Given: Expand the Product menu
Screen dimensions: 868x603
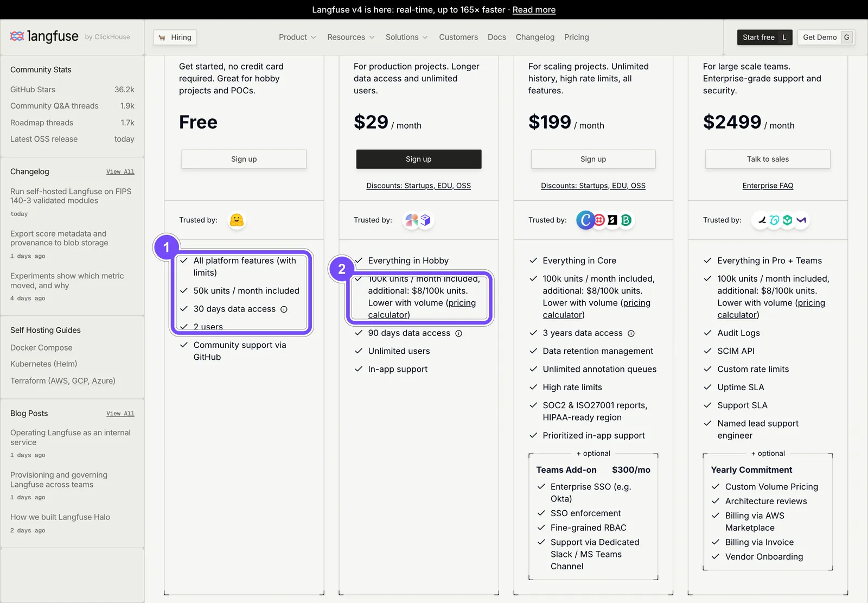Looking at the screenshot, I should (297, 37).
